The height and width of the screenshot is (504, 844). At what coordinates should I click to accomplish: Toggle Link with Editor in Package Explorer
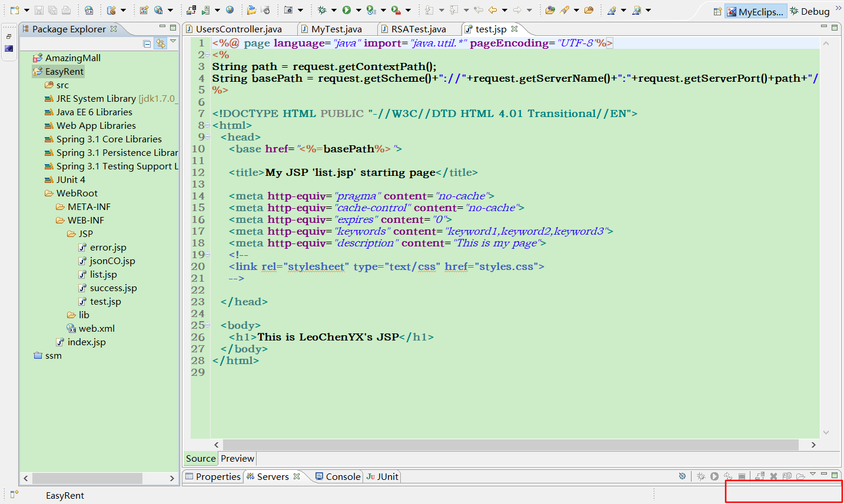(160, 44)
